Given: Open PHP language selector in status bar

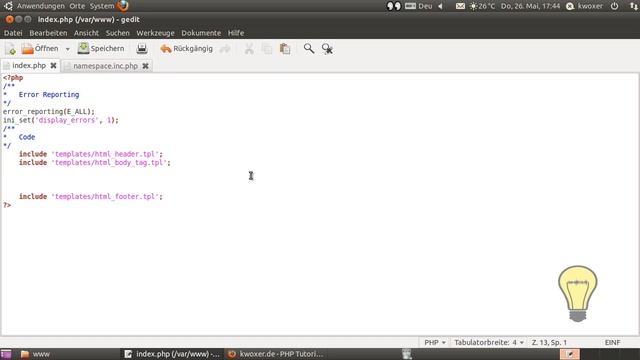Looking at the screenshot, I should [435, 342].
